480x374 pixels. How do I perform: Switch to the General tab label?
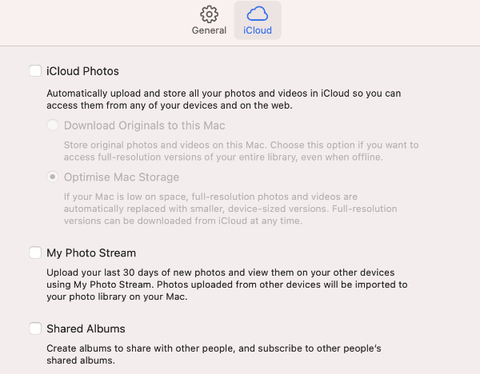(209, 30)
